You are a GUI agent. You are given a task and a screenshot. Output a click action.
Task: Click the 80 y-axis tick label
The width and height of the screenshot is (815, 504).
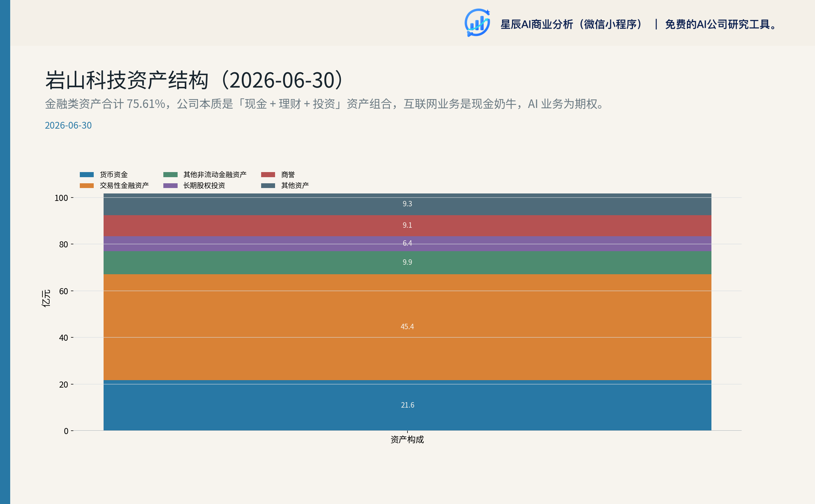click(x=64, y=244)
